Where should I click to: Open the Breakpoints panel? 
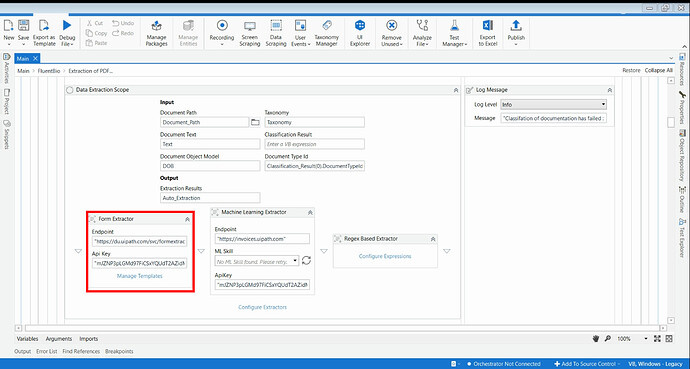coord(119,351)
